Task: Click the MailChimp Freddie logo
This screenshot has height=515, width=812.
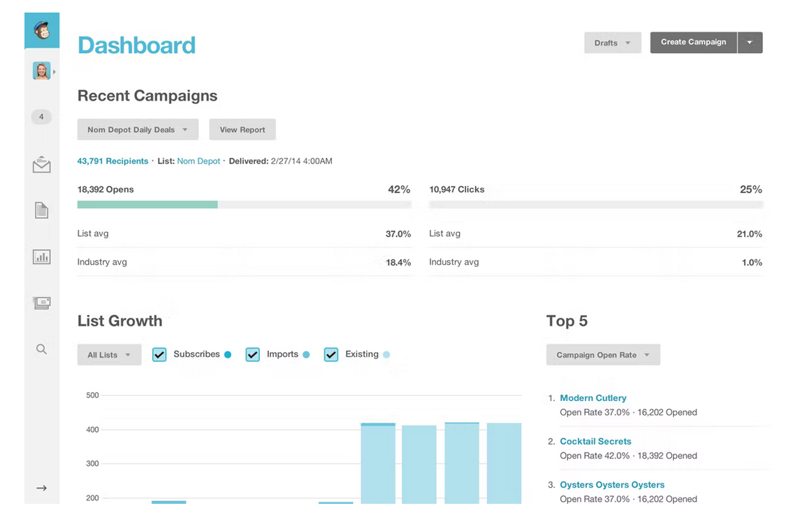Action: click(x=41, y=29)
